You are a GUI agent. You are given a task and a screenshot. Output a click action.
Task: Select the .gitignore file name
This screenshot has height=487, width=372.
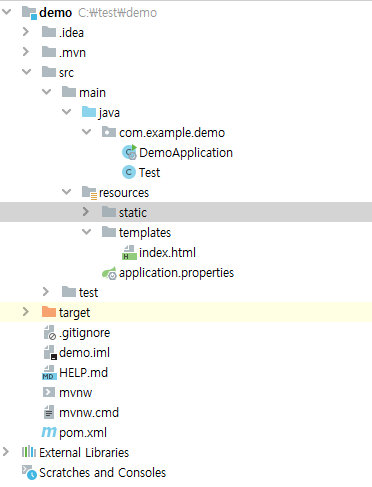pos(84,333)
